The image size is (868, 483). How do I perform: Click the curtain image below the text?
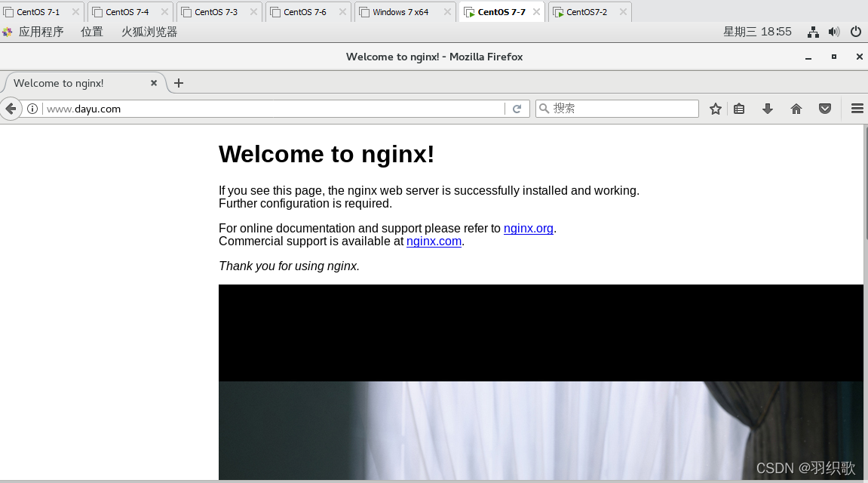click(x=541, y=382)
